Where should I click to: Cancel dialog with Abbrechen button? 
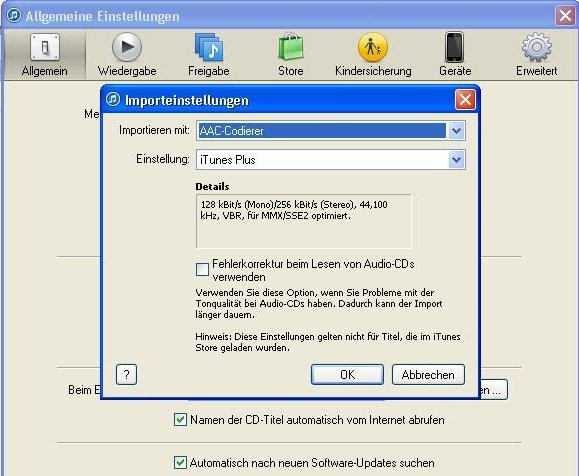pos(428,374)
